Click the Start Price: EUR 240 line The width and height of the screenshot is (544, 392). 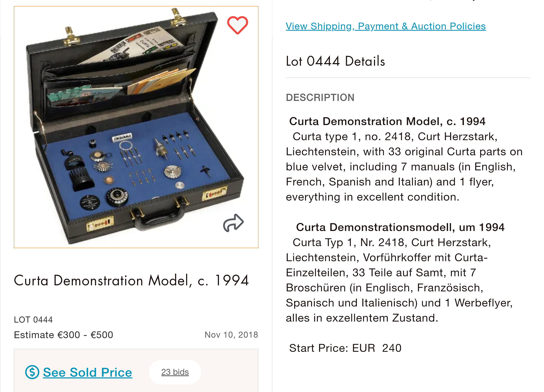[345, 348]
